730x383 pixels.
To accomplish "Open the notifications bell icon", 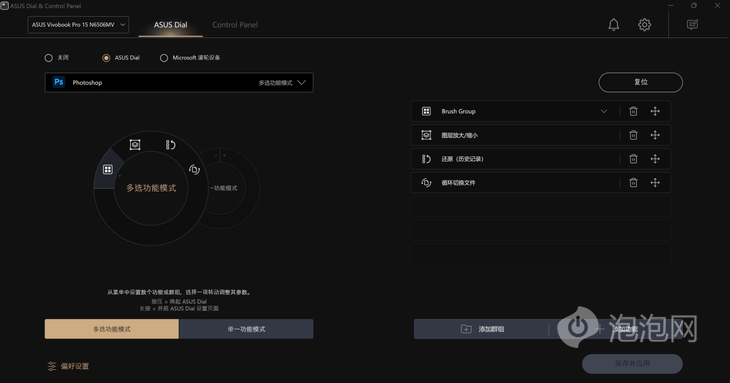I will (x=614, y=25).
